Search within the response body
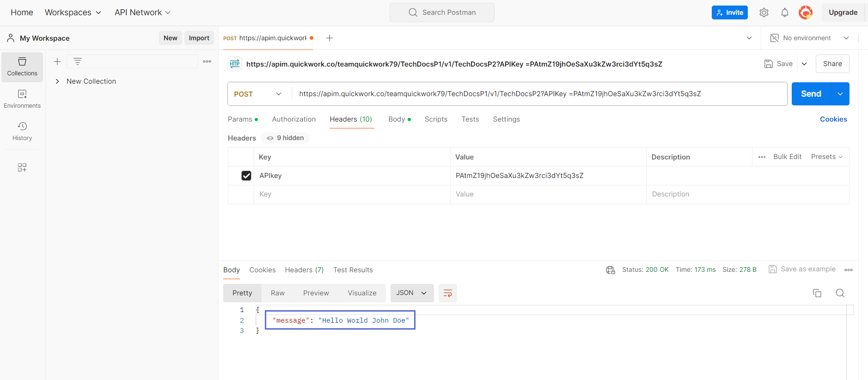The height and width of the screenshot is (380, 868). coord(840,293)
